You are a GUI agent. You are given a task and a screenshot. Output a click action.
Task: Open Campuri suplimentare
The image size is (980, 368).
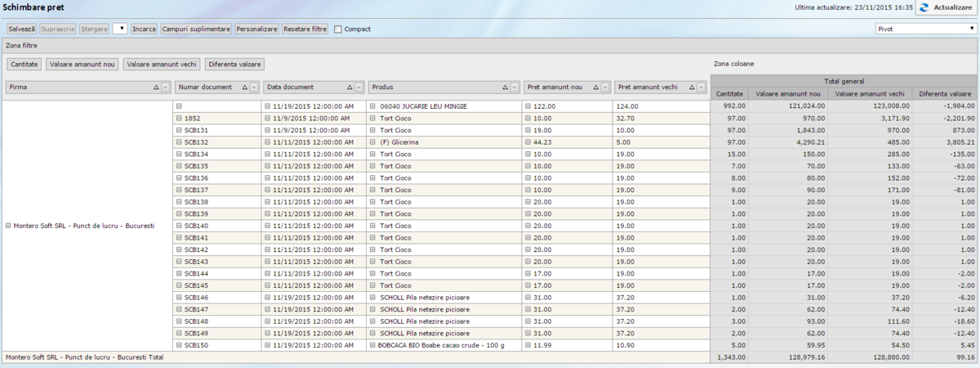click(x=196, y=29)
